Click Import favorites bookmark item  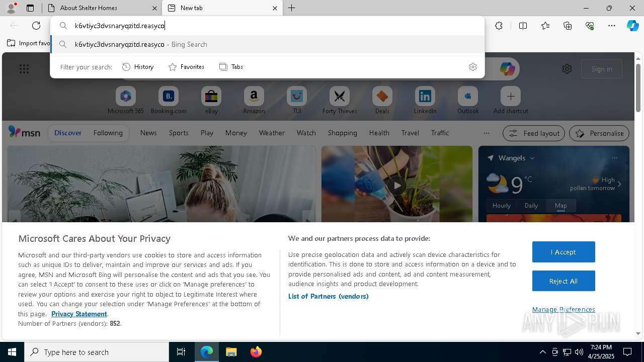point(29,43)
